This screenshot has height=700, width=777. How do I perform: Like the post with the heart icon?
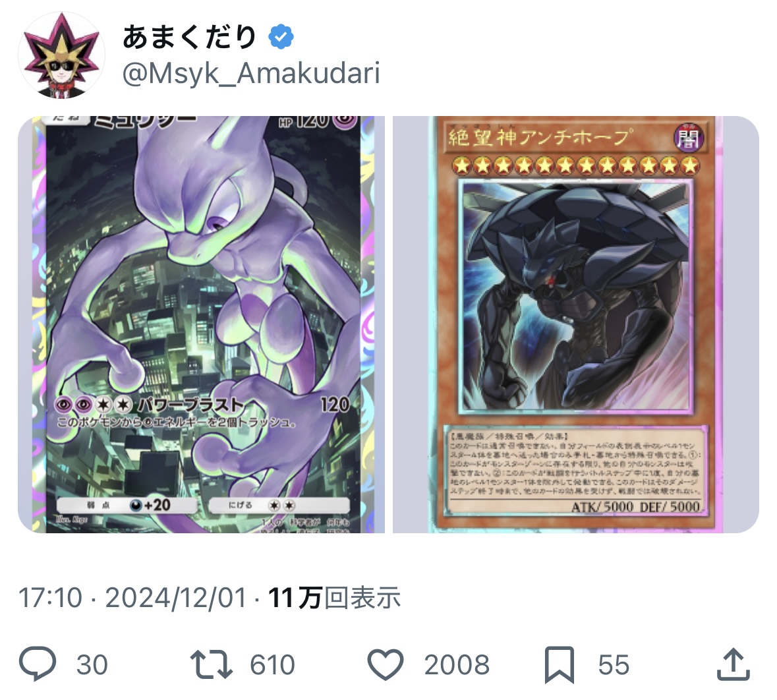tap(386, 665)
